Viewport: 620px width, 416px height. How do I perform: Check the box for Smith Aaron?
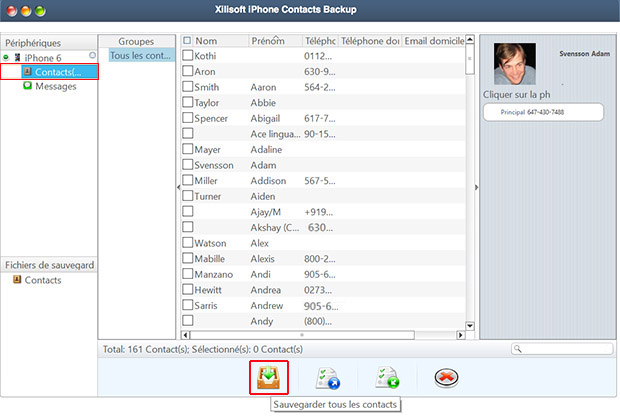point(187,87)
